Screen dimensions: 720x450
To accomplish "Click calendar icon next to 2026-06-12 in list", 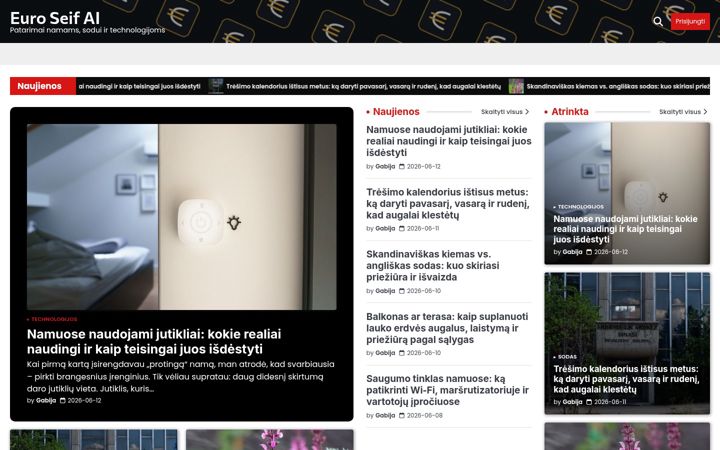I will coord(402,167).
